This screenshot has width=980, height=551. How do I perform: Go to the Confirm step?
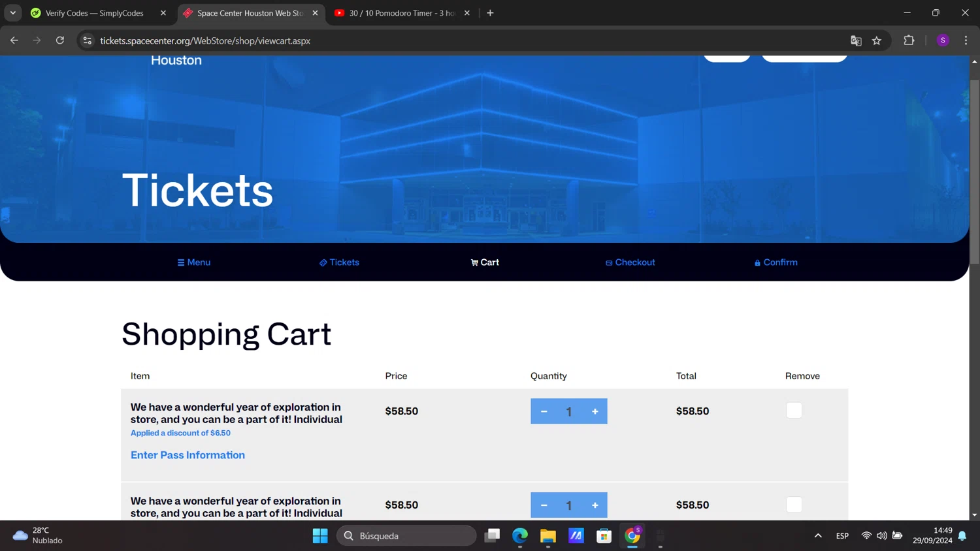click(x=776, y=262)
